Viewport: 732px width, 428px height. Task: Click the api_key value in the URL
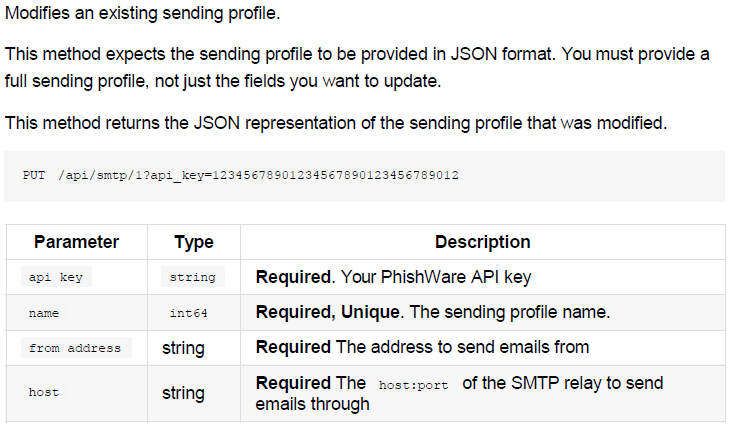pyautogui.click(x=335, y=175)
